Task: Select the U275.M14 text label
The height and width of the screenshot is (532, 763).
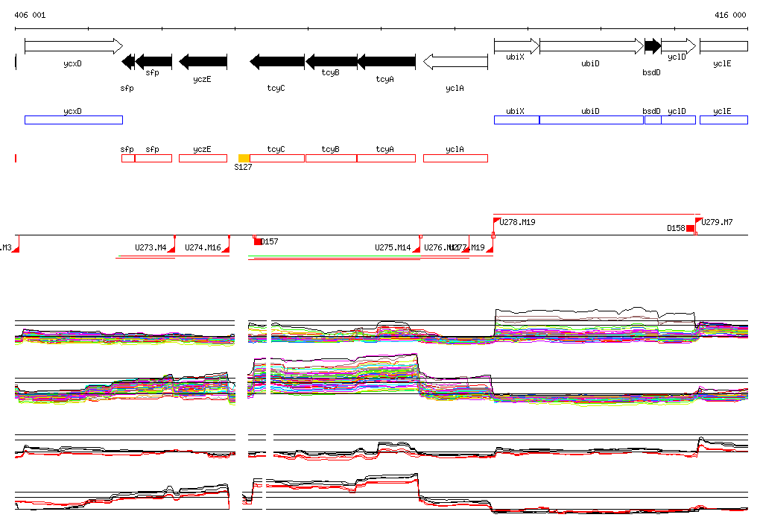Action: (x=393, y=247)
